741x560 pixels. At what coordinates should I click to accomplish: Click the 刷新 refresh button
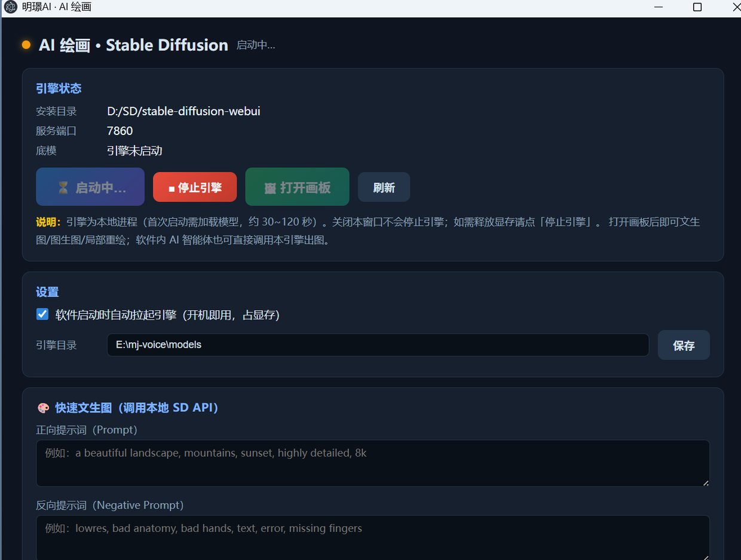tap(384, 187)
